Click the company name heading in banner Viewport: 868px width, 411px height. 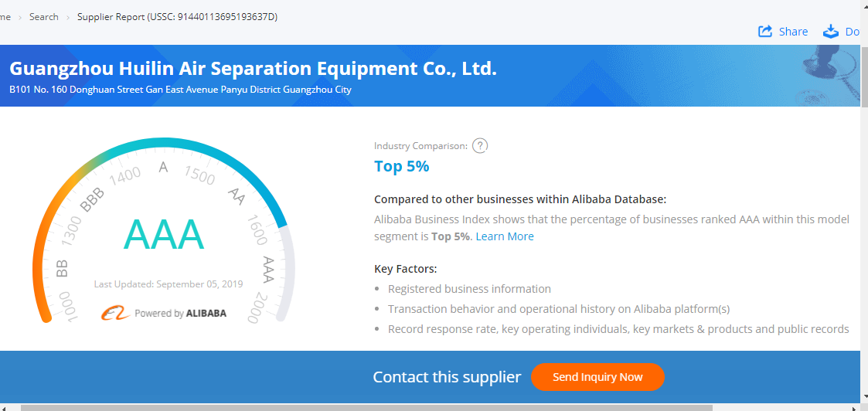(x=253, y=69)
